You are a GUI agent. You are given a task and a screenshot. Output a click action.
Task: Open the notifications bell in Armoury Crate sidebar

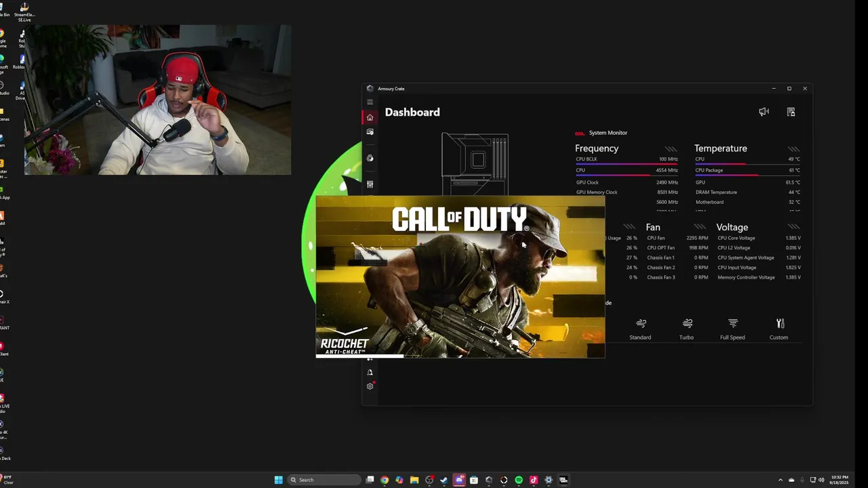point(370,372)
